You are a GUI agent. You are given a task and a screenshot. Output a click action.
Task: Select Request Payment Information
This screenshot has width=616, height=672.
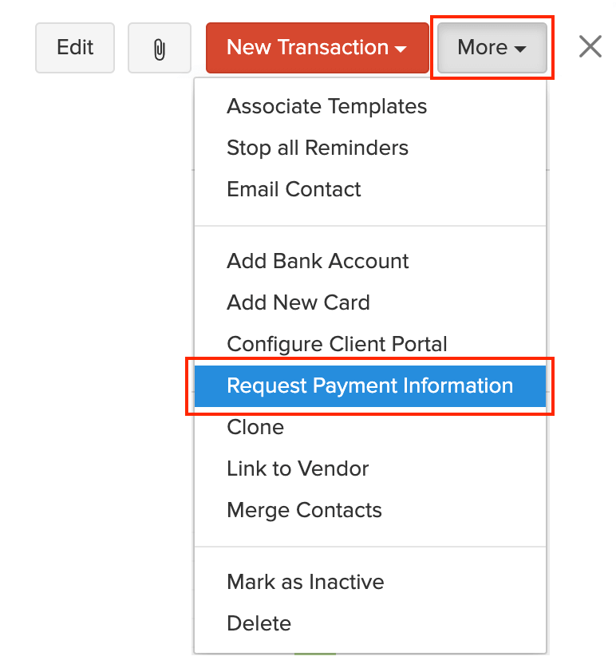point(369,385)
